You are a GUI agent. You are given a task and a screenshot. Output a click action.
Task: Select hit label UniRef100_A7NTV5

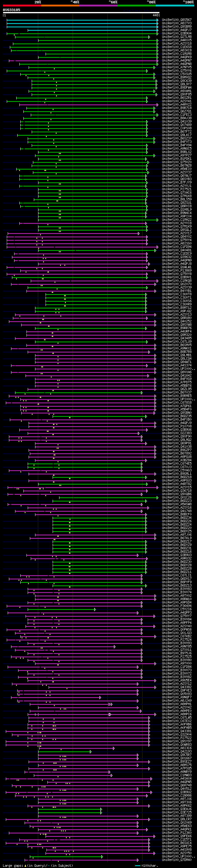tap(177, 67)
